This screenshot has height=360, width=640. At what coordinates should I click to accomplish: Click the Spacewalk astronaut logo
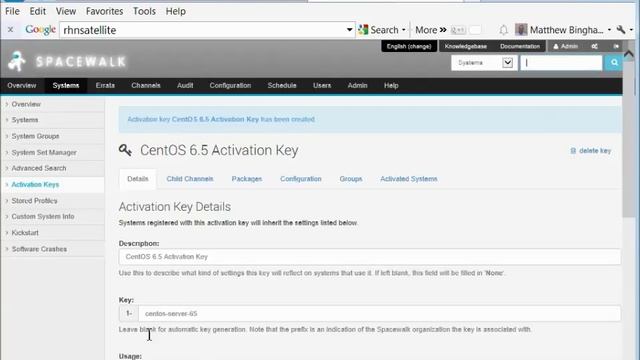pos(17,62)
